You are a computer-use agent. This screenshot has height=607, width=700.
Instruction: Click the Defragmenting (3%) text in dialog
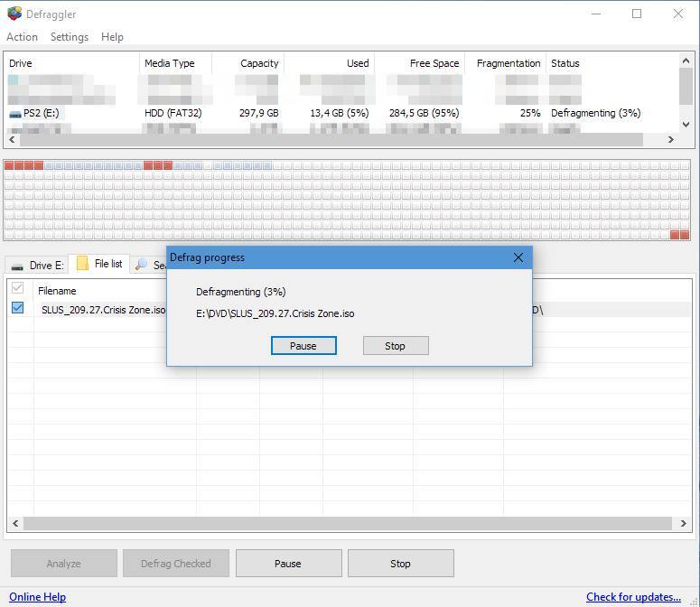pyautogui.click(x=240, y=292)
